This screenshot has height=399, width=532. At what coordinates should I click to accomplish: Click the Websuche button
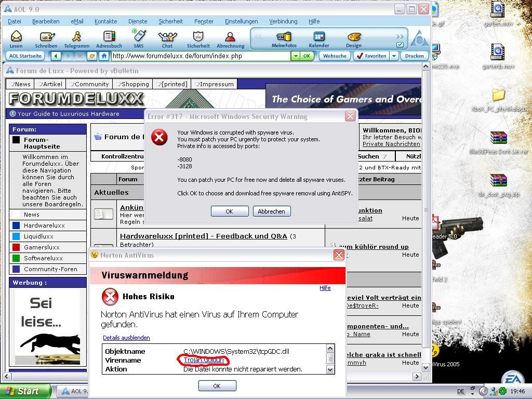coord(335,56)
